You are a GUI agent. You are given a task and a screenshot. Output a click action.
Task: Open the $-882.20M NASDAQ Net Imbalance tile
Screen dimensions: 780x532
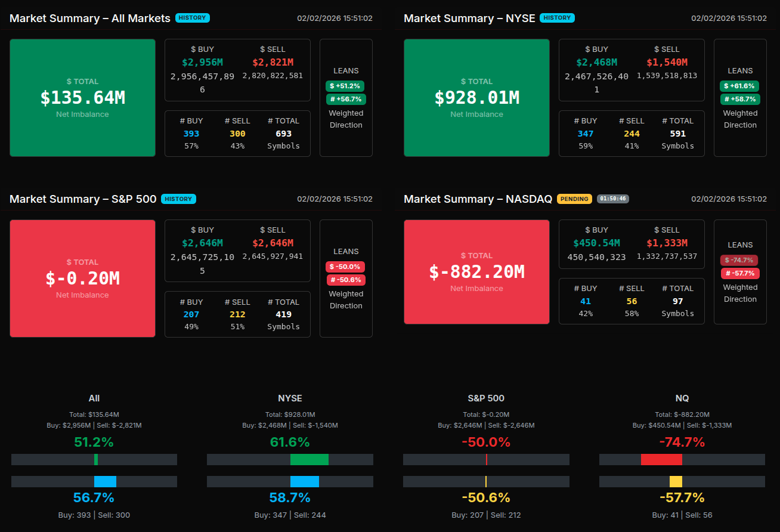[x=476, y=272]
